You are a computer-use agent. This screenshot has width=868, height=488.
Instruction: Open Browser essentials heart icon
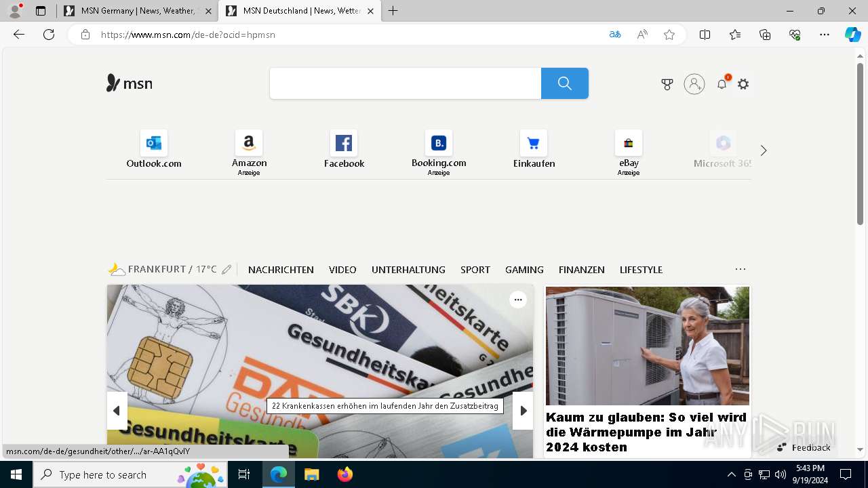(795, 35)
